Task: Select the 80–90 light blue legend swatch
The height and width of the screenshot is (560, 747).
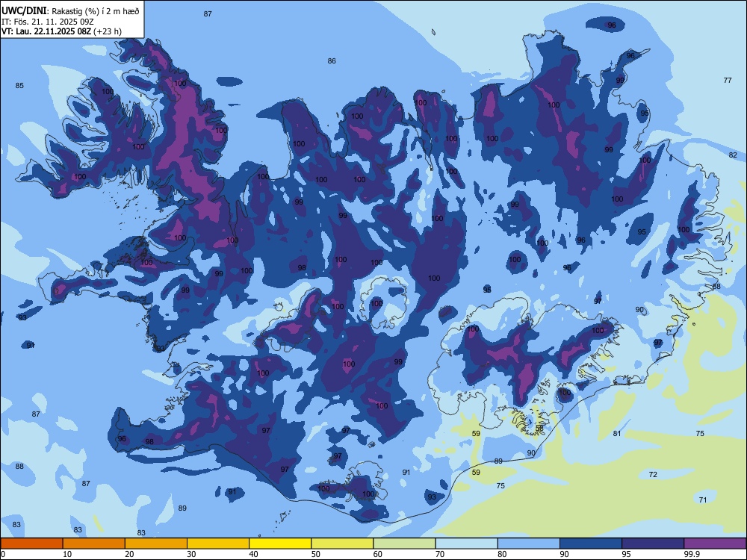Action: [529, 544]
